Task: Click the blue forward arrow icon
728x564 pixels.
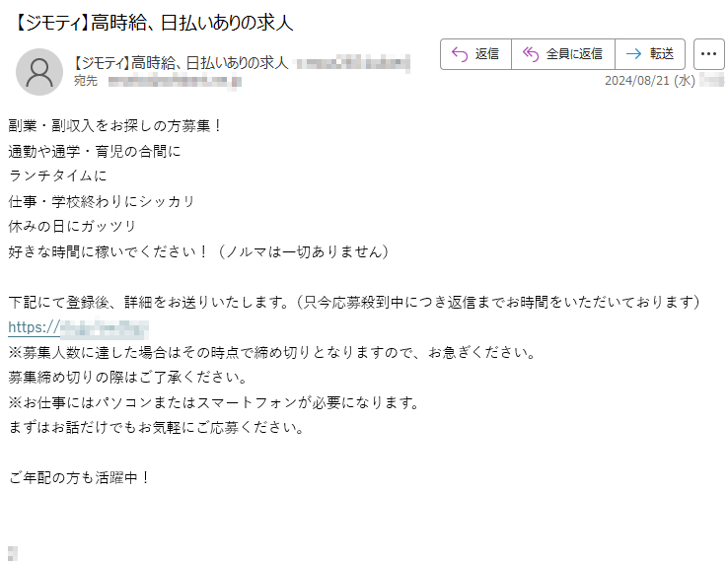Action: (633, 54)
